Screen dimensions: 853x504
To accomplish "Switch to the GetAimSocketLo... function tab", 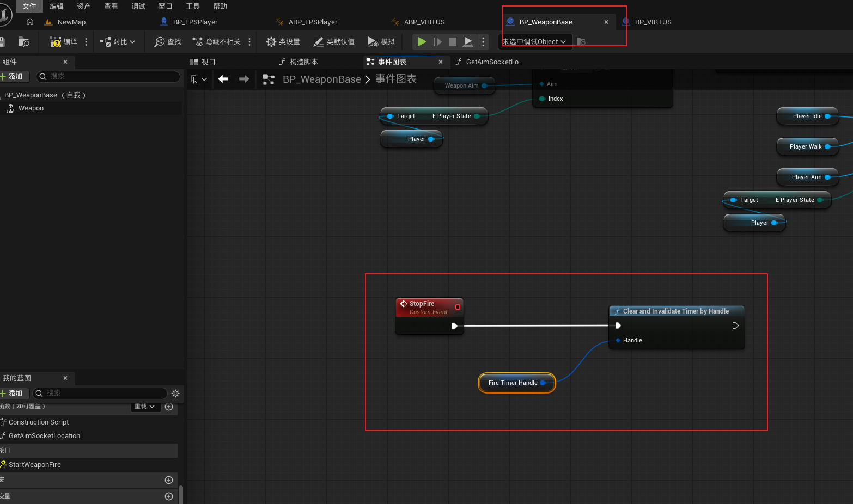I will click(x=489, y=62).
